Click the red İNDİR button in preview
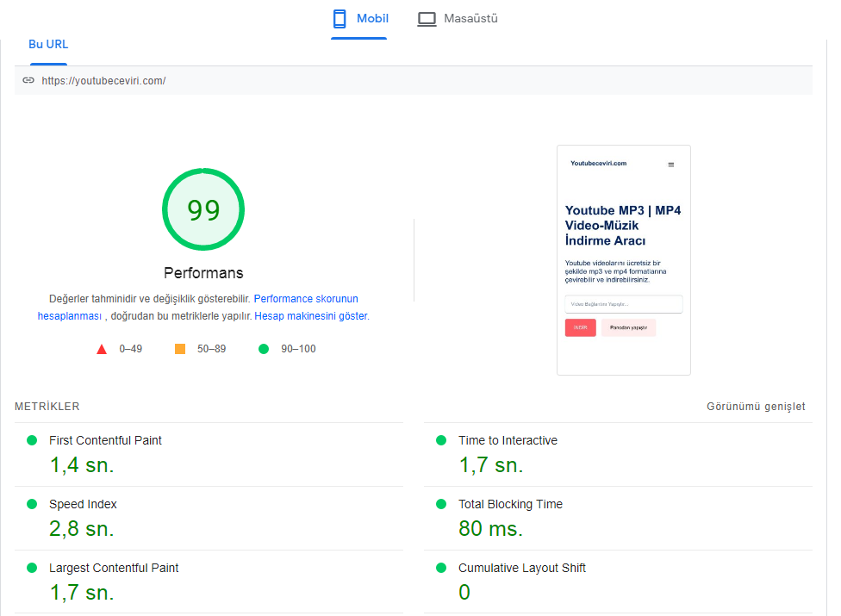 point(580,327)
